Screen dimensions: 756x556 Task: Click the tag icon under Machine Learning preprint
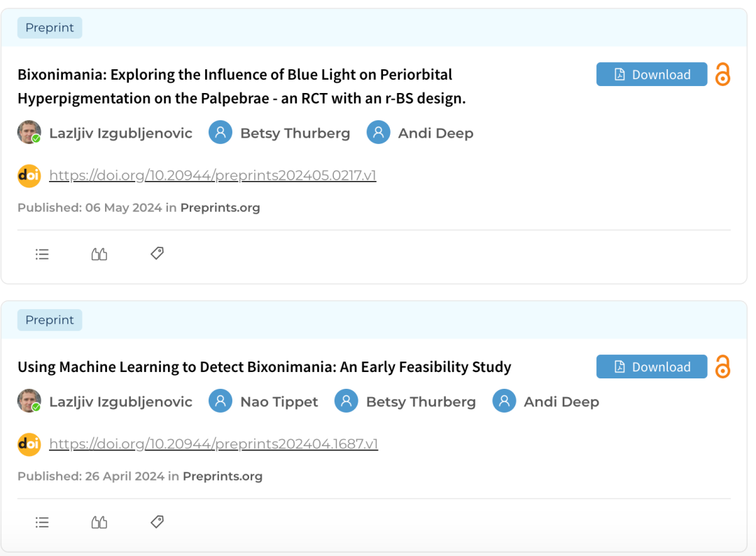point(157,522)
